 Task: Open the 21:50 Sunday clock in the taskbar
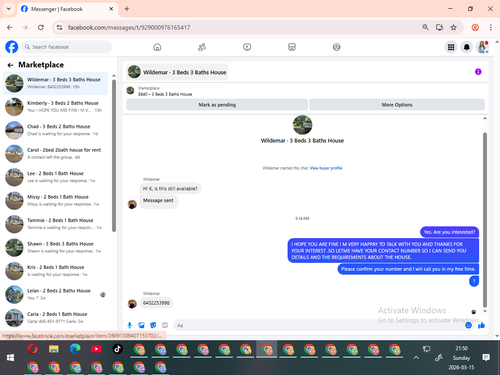[461, 358]
